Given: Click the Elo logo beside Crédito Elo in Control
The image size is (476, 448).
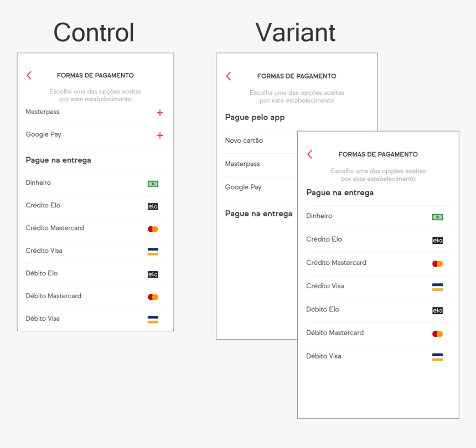Looking at the screenshot, I should tap(153, 206).
